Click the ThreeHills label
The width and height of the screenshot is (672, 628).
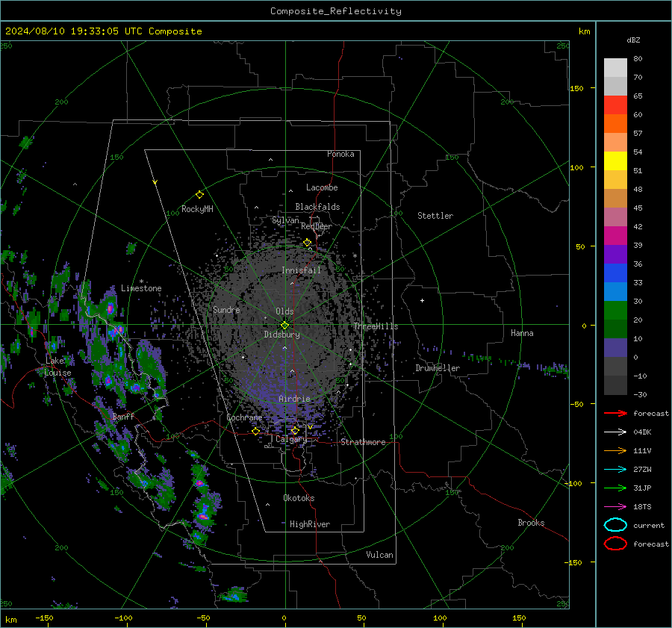click(x=376, y=326)
